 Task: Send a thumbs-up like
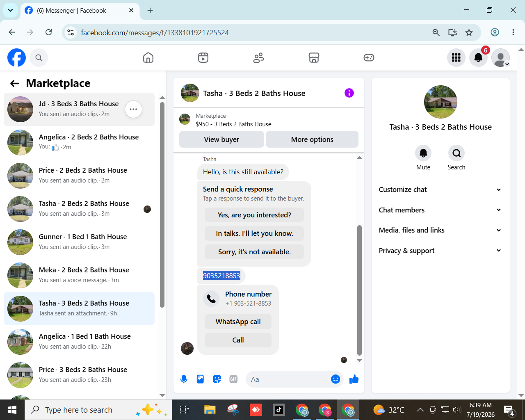tap(354, 379)
